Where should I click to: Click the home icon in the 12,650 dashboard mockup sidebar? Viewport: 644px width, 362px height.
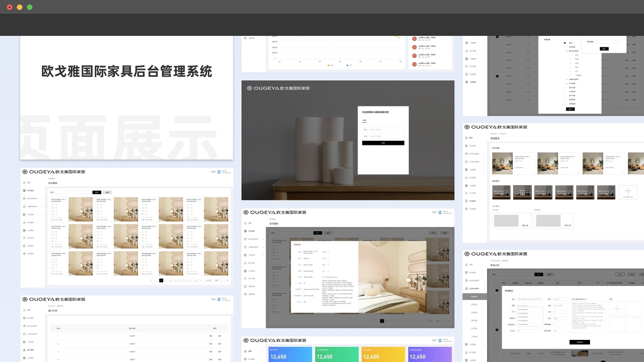pos(245,351)
